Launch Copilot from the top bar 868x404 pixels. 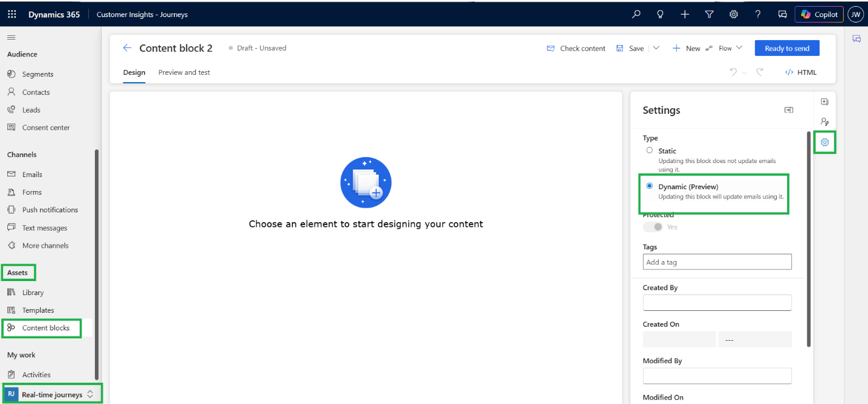[819, 15]
